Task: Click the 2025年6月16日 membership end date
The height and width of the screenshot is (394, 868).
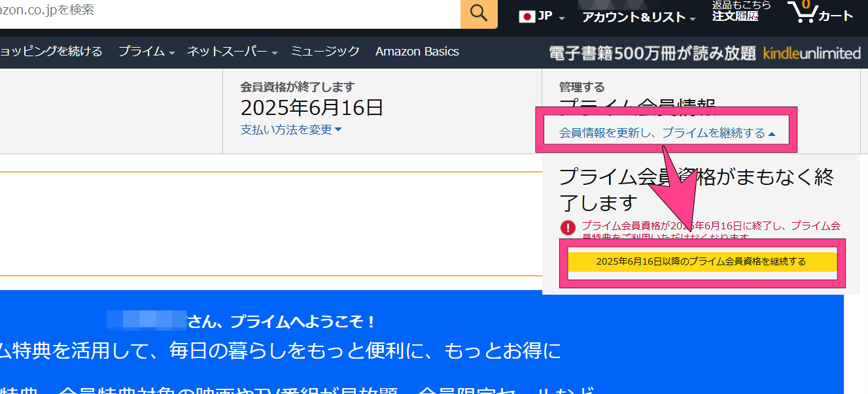Action: tap(312, 107)
